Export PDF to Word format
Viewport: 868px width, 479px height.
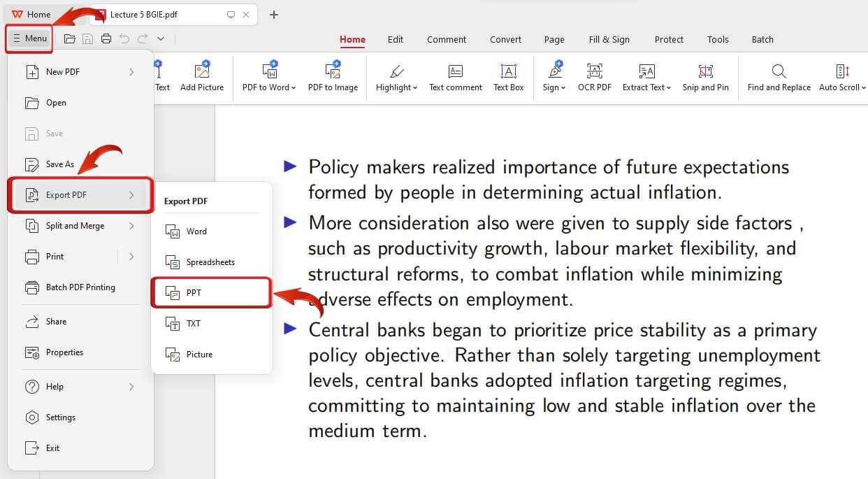click(x=211, y=231)
